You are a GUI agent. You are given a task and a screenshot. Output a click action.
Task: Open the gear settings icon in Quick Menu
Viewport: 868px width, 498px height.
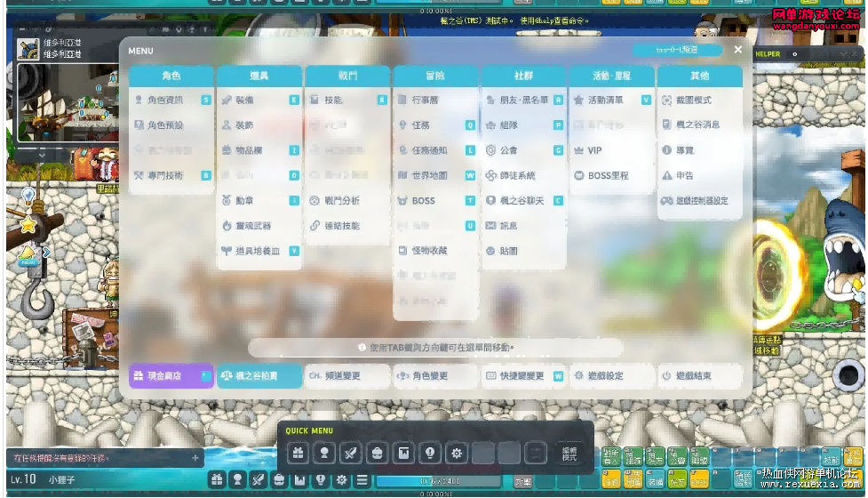(457, 454)
